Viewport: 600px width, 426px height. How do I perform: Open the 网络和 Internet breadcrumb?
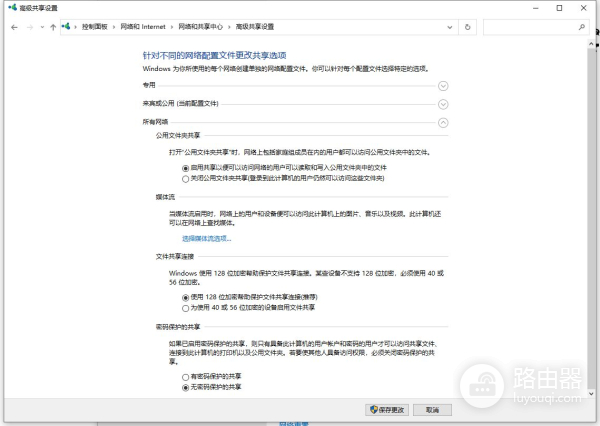coord(143,27)
